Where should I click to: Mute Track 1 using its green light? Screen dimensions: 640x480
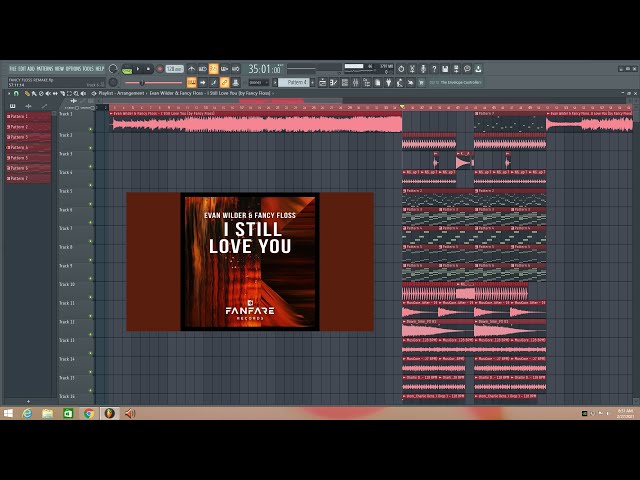click(91, 129)
